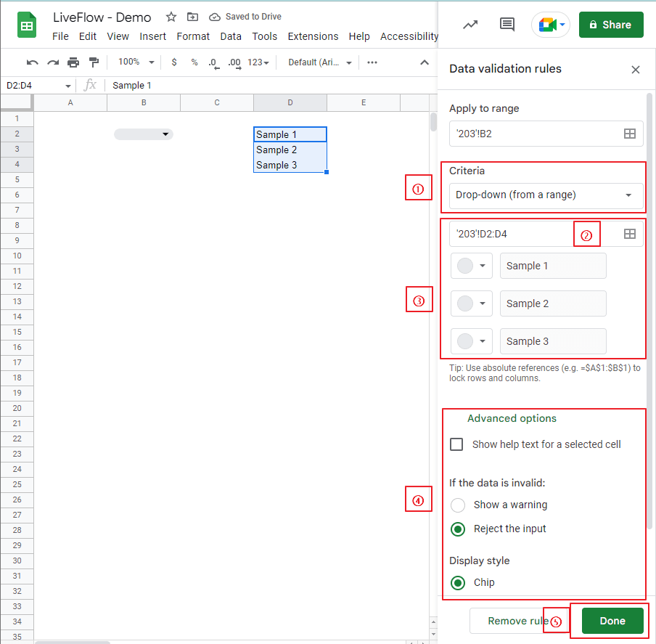The image size is (656, 644).
Task: Click the Done button
Action: pyautogui.click(x=612, y=621)
